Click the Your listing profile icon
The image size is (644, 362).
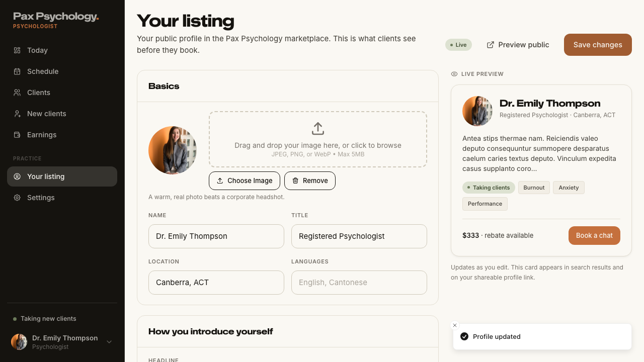[17, 176]
